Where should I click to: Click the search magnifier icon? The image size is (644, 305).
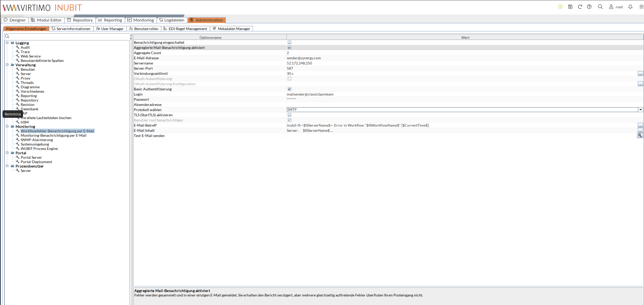point(600,7)
